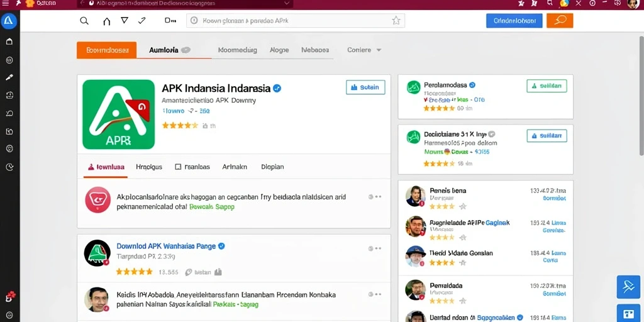The height and width of the screenshot is (322, 644).
Task: Click the verified badge beside APK Indansia Indarasia
Action: pyautogui.click(x=277, y=88)
